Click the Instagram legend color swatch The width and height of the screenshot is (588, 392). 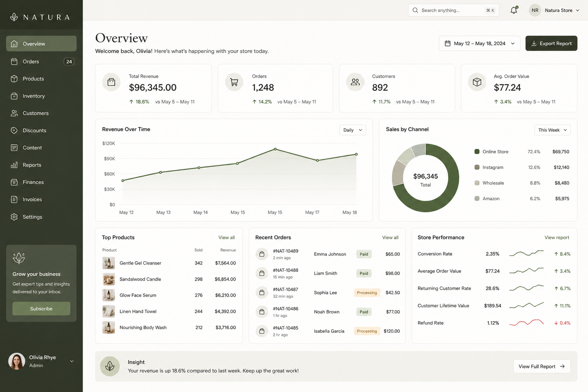pyautogui.click(x=477, y=167)
